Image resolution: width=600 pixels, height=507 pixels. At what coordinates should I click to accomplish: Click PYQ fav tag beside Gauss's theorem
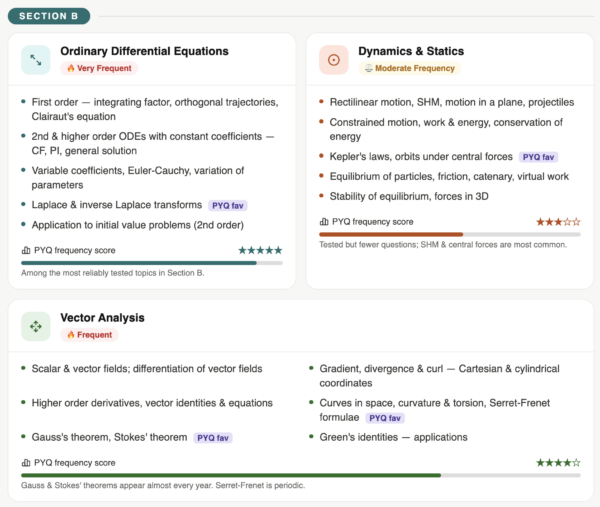(213, 438)
